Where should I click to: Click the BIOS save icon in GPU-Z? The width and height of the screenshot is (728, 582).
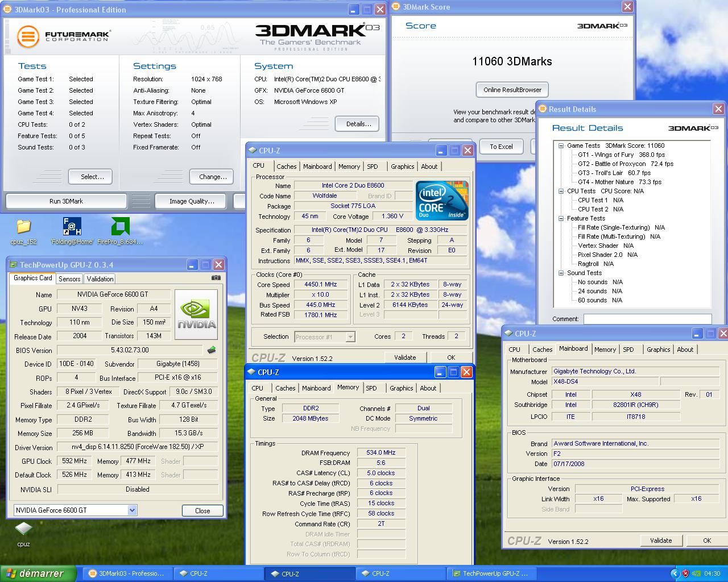pyautogui.click(x=212, y=350)
